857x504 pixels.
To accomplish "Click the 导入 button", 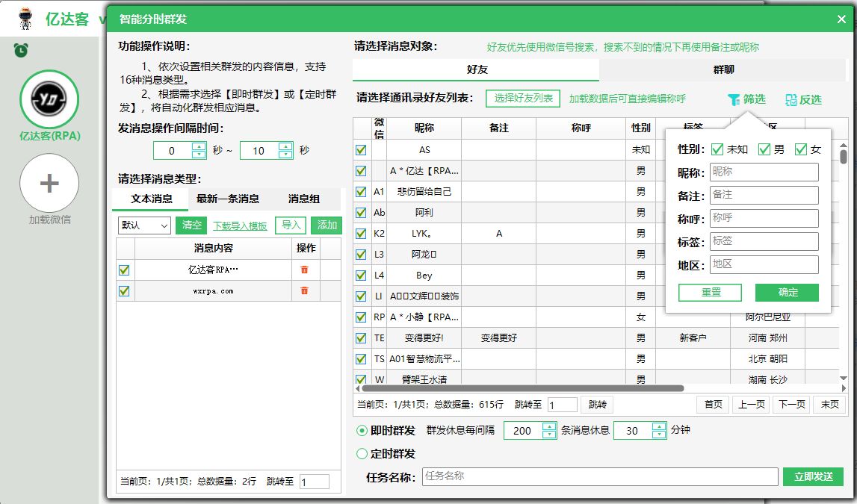I will point(291,225).
